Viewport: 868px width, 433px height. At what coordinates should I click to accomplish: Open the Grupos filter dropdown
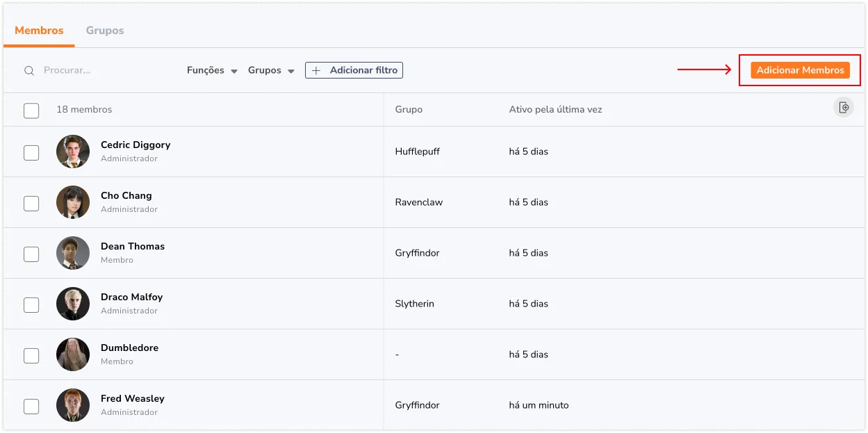[271, 70]
